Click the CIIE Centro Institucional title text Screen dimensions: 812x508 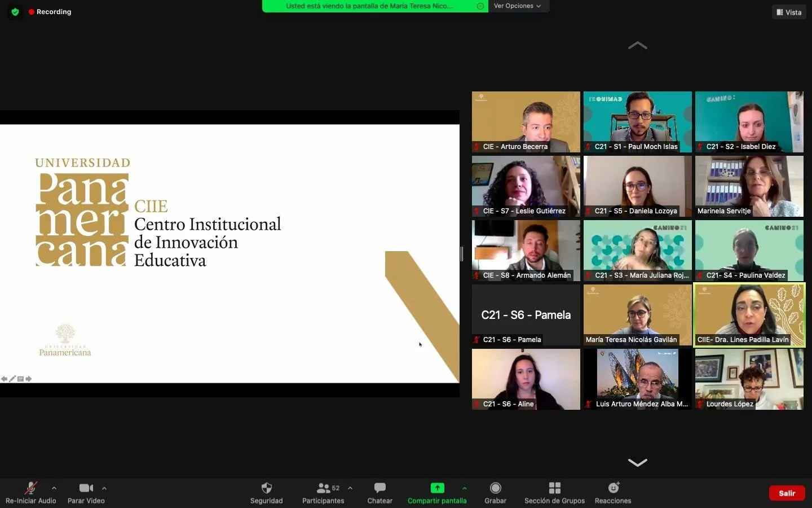[x=208, y=233]
